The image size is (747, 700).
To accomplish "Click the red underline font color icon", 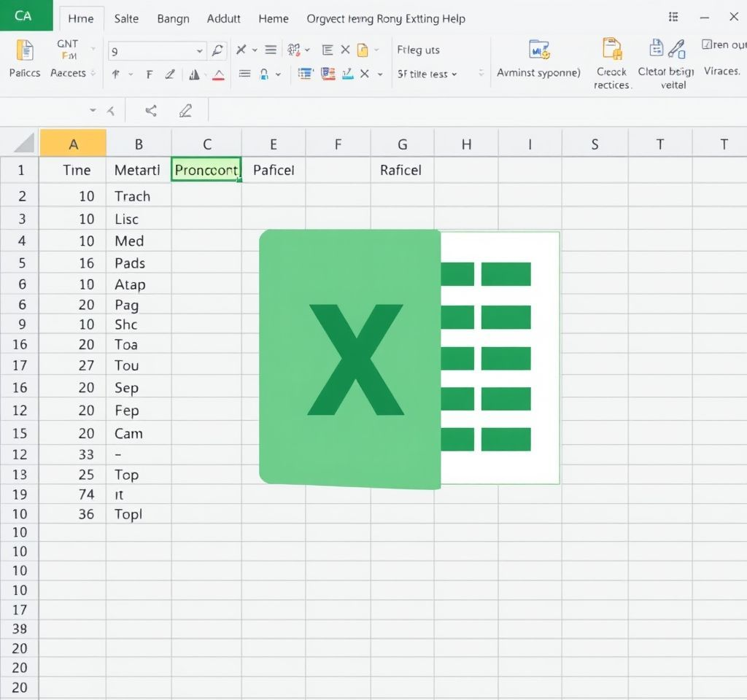I will coord(219,75).
